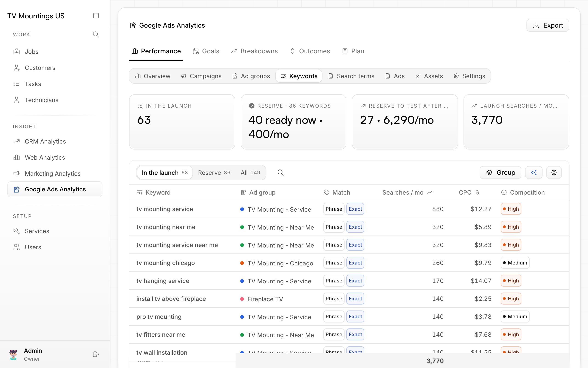
Task: Open Technicians in the sidebar
Action: [x=55, y=100]
